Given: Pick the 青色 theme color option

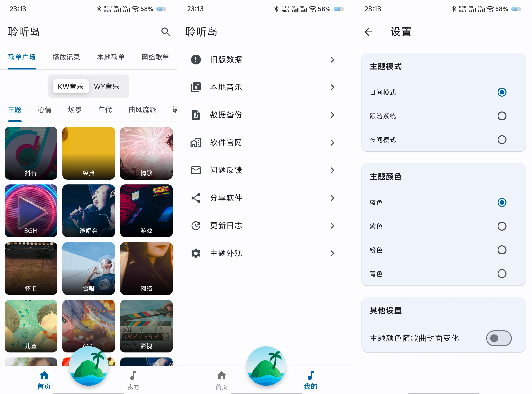Looking at the screenshot, I should point(502,274).
